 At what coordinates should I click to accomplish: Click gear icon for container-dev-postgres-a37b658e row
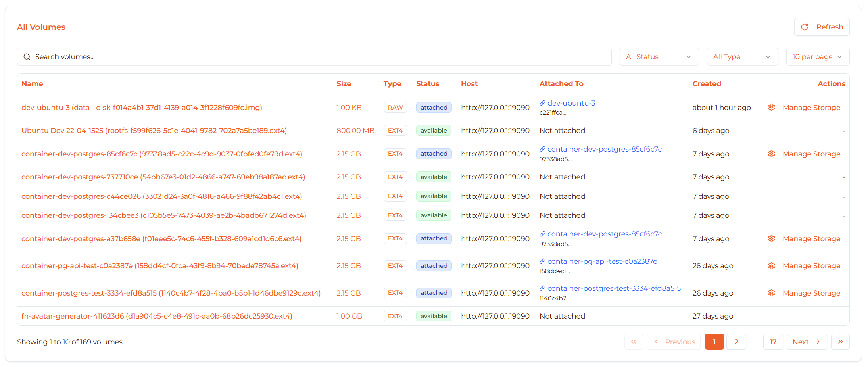(x=771, y=239)
